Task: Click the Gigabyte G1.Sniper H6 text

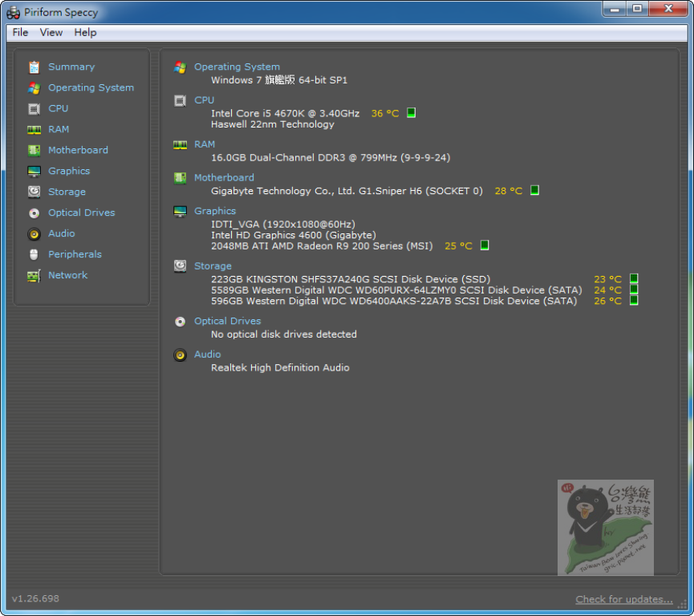Action: (347, 191)
